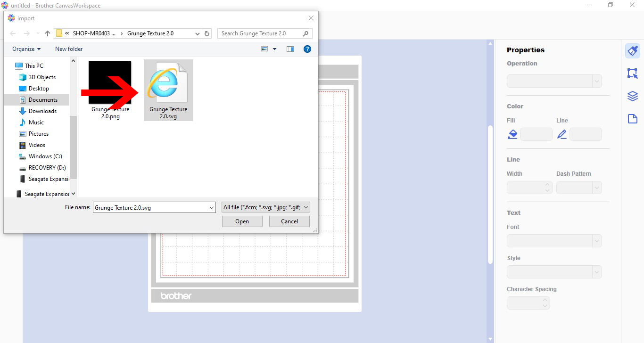Viewport: 644px width, 343px height.
Task: Expand the view mode dropdown arrow
Action: coord(274,49)
